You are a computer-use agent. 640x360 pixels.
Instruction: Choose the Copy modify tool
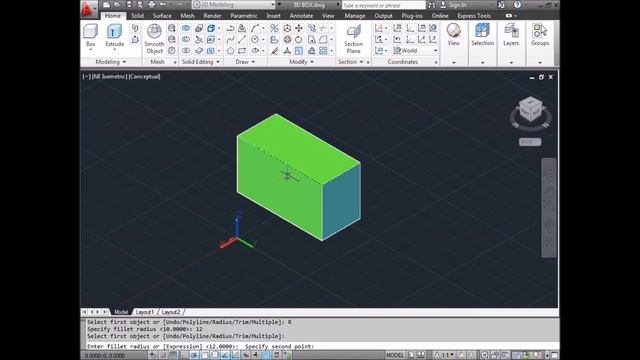[x=312, y=28]
